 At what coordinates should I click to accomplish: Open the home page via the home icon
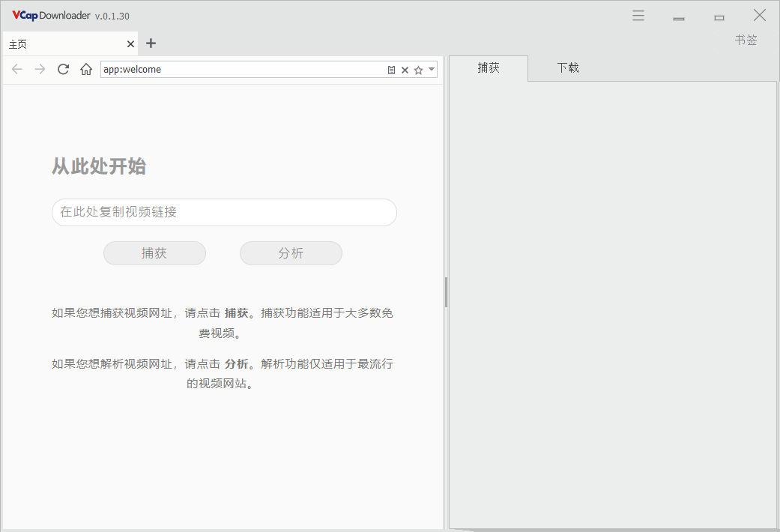(85, 69)
